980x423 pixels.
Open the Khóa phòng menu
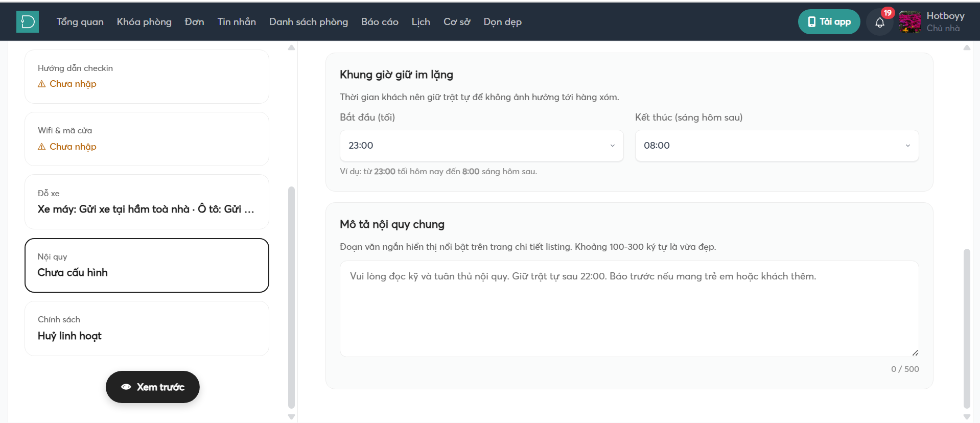(144, 22)
